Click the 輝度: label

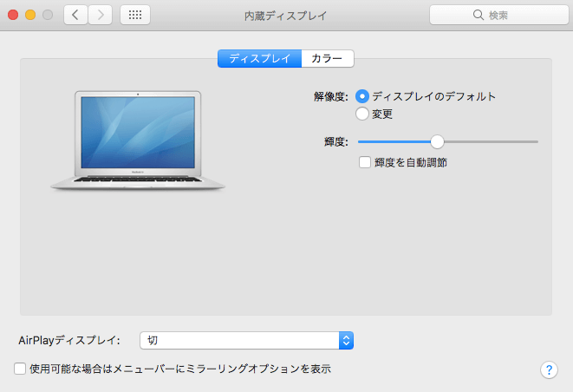coord(336,142)
